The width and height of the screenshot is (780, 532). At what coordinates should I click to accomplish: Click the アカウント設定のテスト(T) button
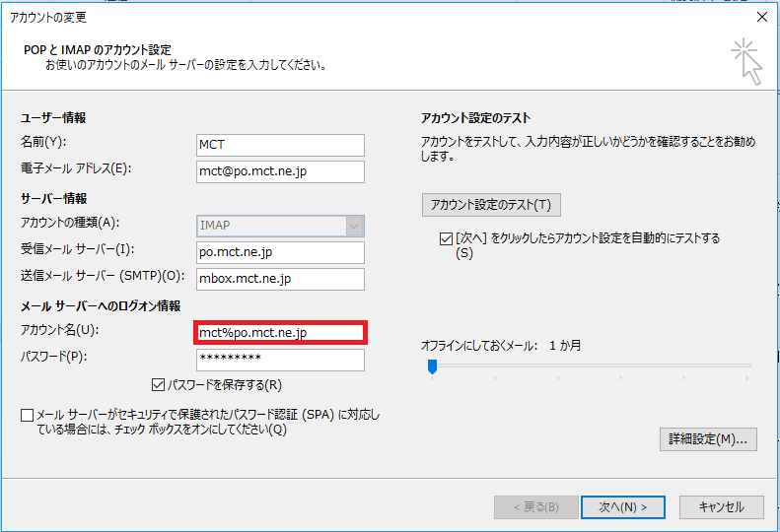tap(491, 205)
